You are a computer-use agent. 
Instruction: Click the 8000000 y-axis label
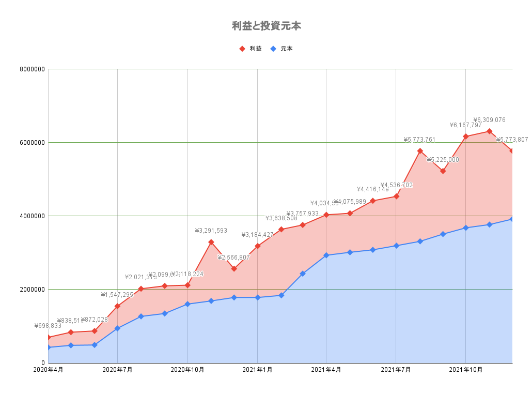tap(32, 69)
